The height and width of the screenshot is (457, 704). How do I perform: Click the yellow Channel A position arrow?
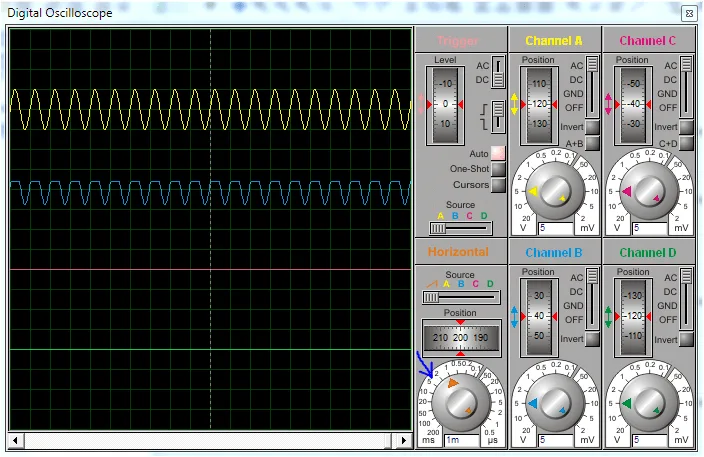pyautogui.click(x=515, y=104)
